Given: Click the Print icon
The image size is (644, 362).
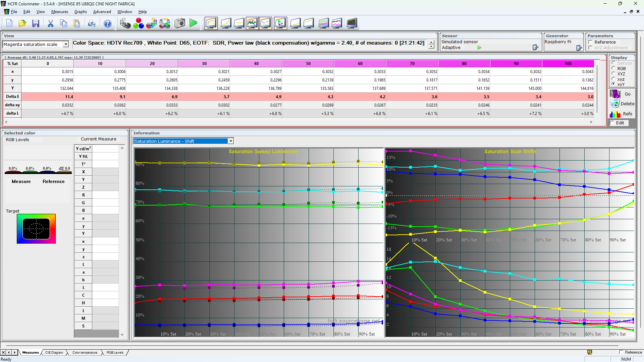Looking at the screenshot, I should click(92, 23).
